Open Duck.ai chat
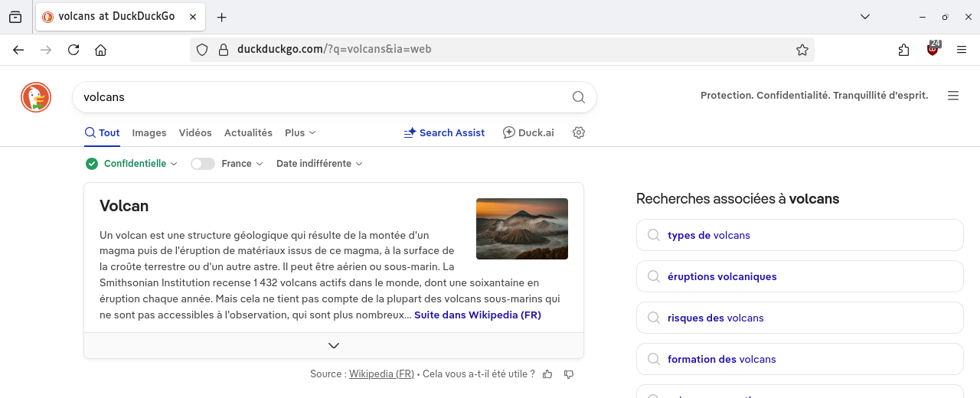 (x=528, y=132)
